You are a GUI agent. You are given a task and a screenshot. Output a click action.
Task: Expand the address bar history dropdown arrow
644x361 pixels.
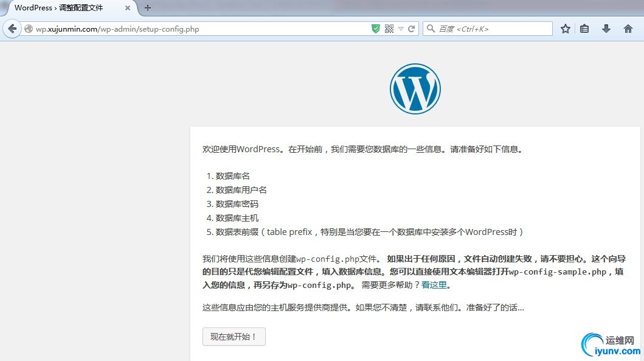(x=401, y=29)
